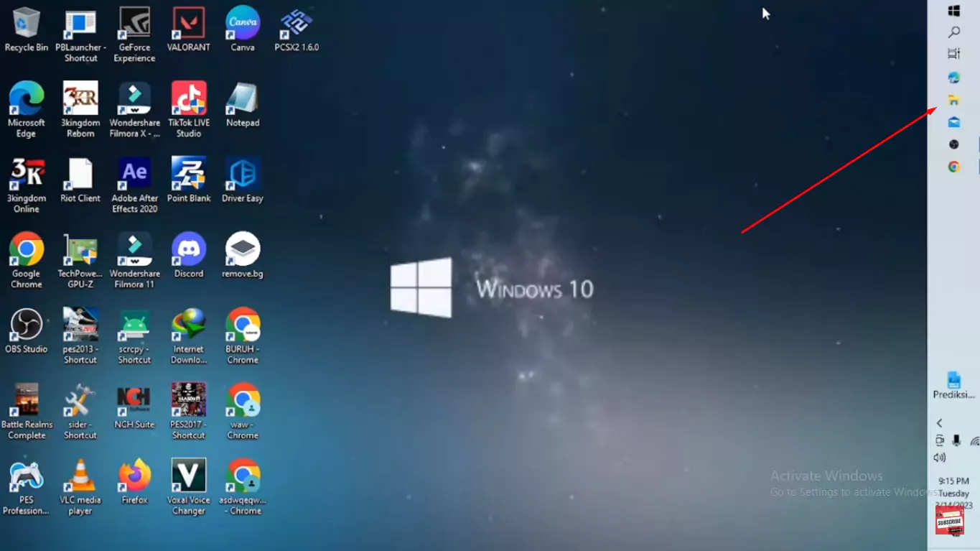The image size is (980, 551).
Task: Click the Discord desktop icon
Action: point(189,256)
